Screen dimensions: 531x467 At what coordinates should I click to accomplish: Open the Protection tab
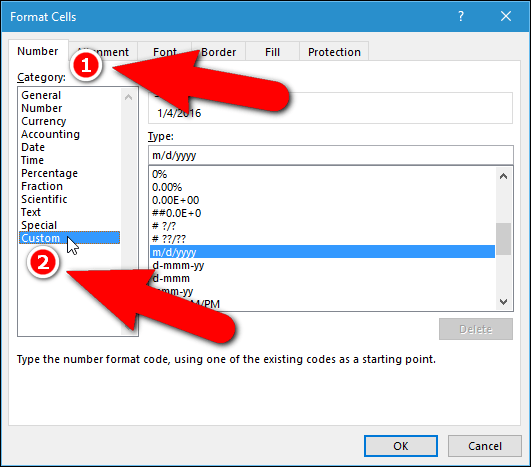334,52
